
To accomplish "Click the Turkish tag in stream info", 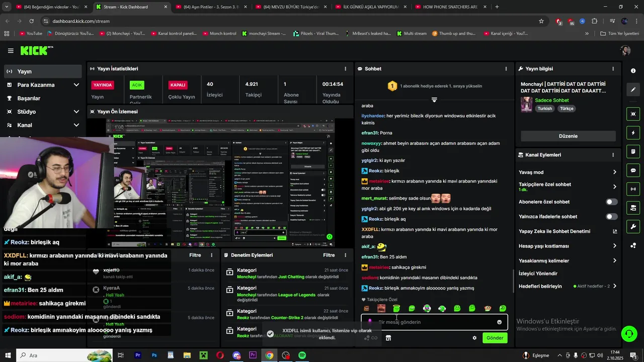I will tap(544, 109).
